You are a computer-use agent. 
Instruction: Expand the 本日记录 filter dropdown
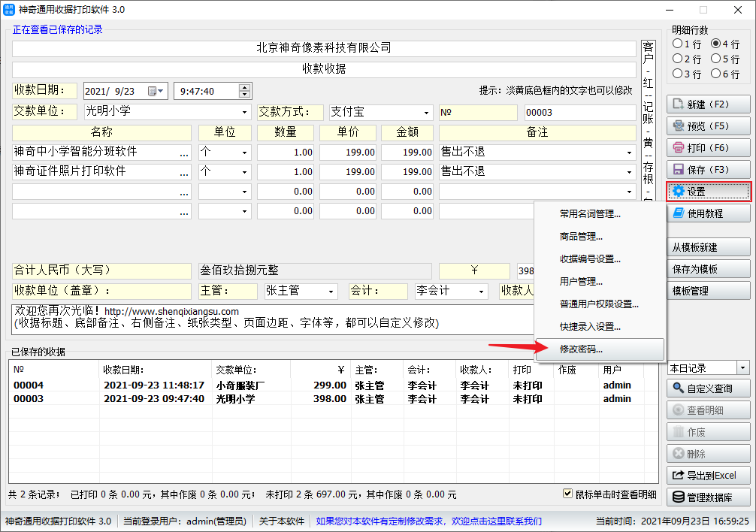point(743,368)
